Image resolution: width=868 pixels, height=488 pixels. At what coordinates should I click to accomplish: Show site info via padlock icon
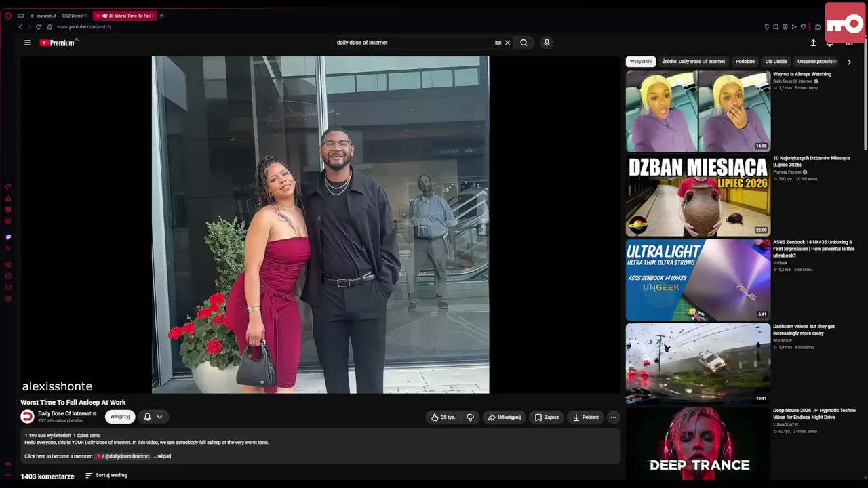50,27
